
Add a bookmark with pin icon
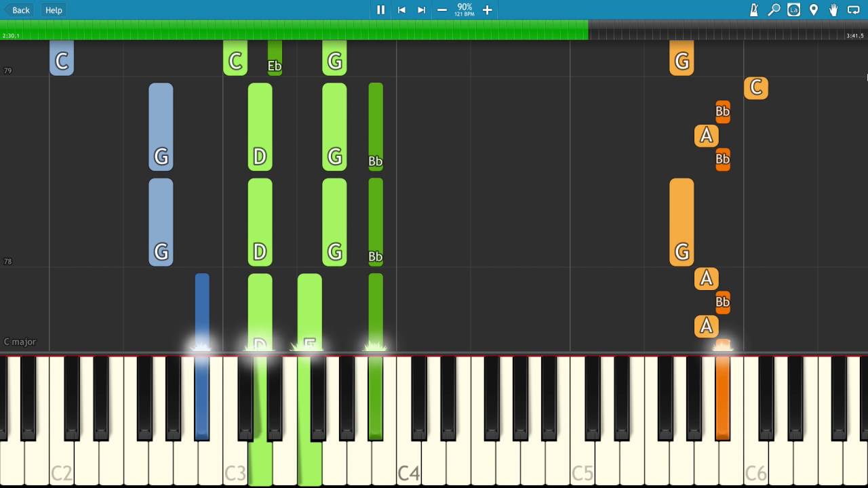814,9
